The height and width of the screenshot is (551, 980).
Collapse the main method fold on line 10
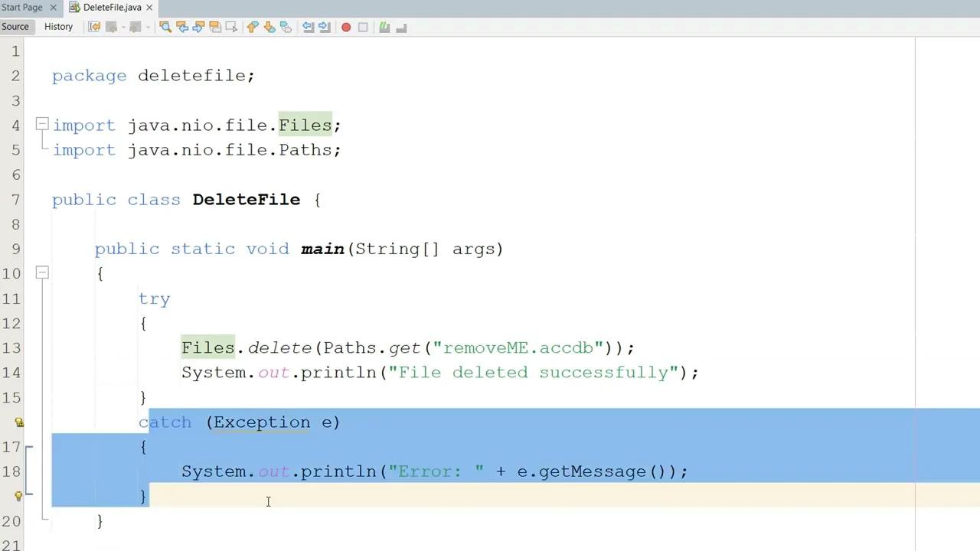pos(42,273)
